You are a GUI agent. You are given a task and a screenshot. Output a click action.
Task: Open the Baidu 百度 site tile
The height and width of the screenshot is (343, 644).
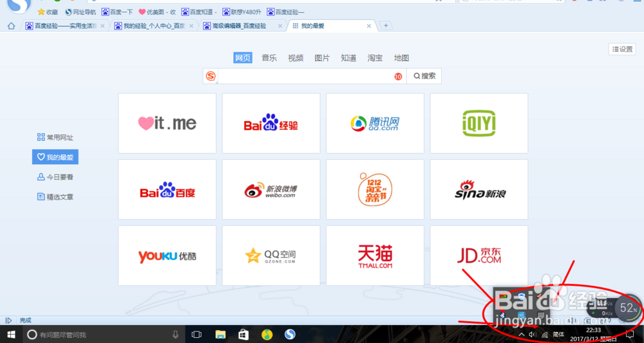(167, 190)
